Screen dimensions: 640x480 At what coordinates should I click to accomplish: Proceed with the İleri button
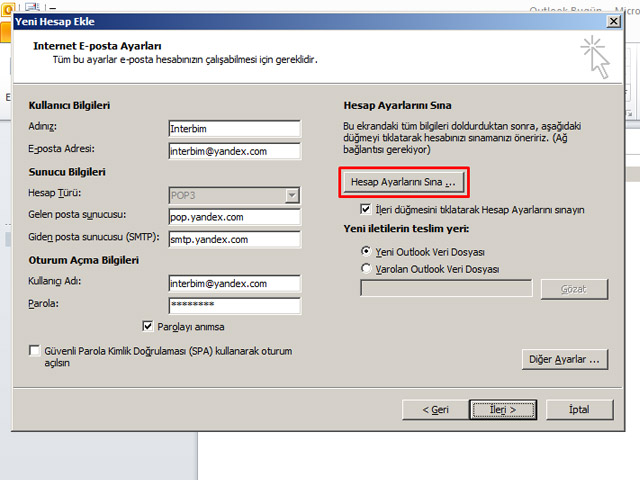(x=501, y=409)
